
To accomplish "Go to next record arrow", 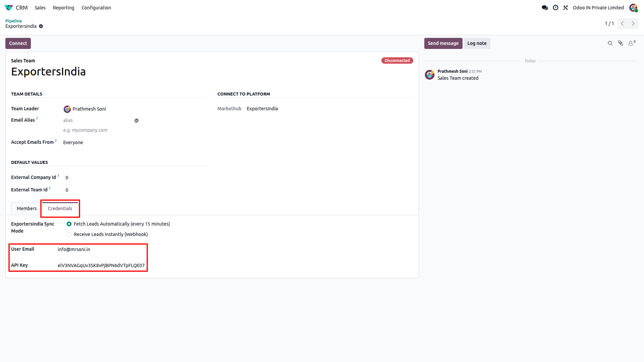I will (633, 23).
